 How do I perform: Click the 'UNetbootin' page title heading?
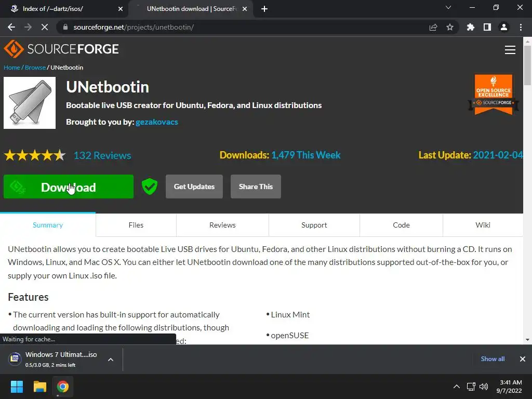pyautogui.click(x=108, y=87)
